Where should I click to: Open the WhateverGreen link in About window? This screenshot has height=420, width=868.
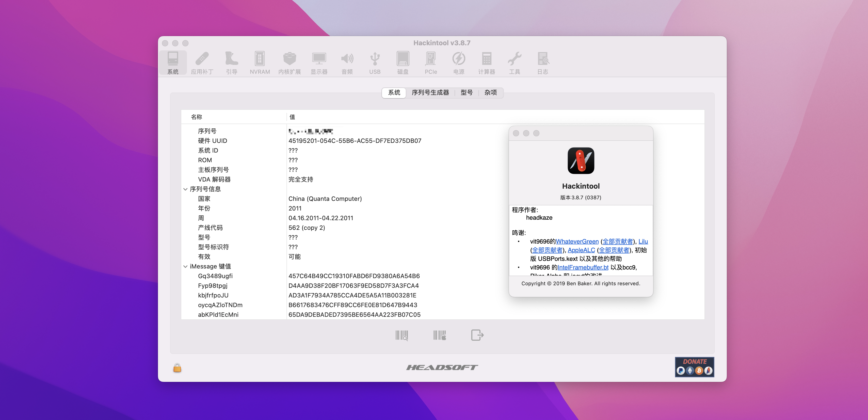pos(577,242)
